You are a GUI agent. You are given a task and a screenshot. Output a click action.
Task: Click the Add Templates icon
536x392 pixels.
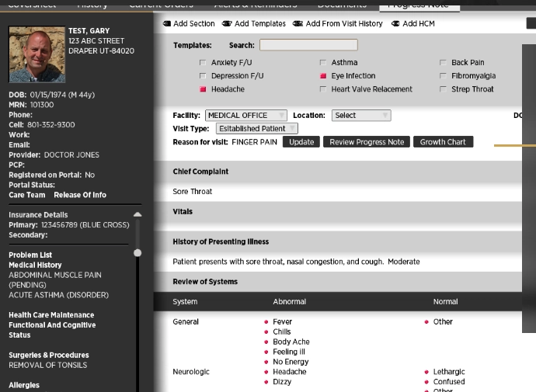point(227,23)
